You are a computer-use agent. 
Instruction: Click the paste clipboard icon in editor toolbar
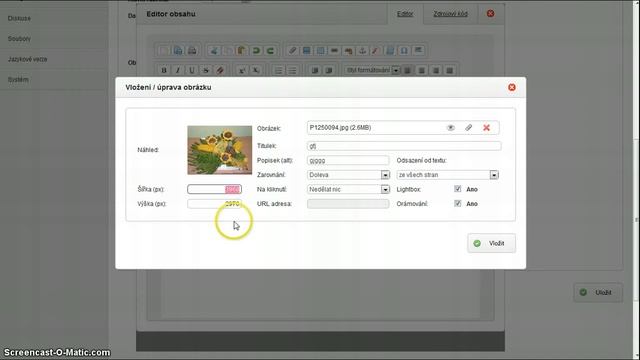242,51
